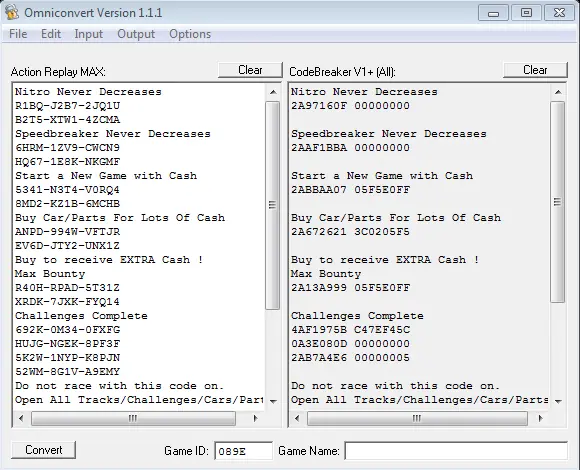Click output line 2A13A999 05F5E0FF
Image resolution: width=580 pixels, height=470 pixels.
point(350,288)
